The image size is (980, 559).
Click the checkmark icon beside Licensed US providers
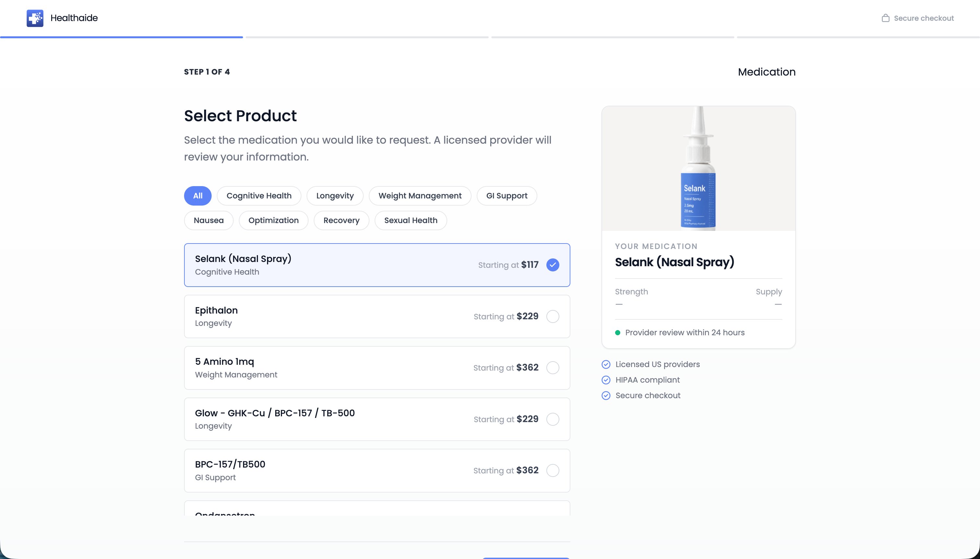[606, 364]
